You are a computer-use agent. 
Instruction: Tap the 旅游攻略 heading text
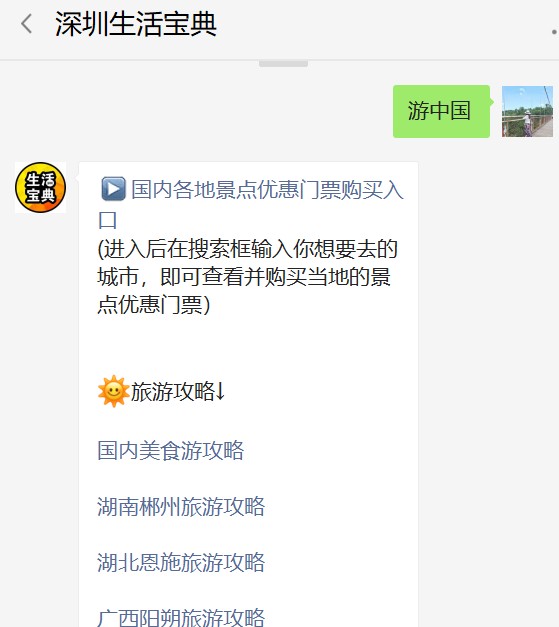click(x=173, y=391)
